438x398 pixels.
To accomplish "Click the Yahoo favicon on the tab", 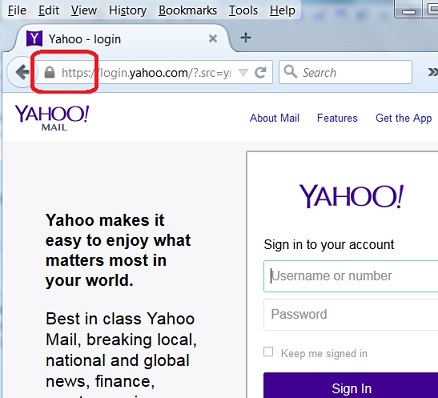I will click(x=34, y=39).
